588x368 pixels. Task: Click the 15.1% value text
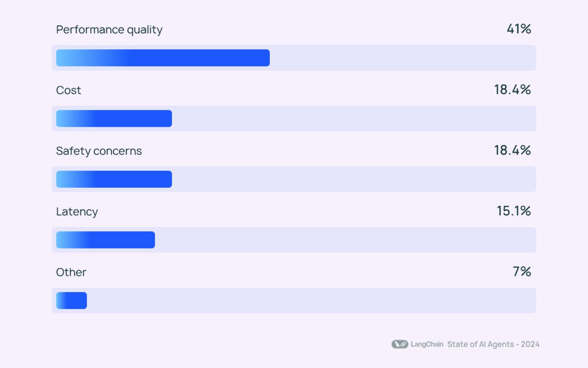[x=514, y=211]
